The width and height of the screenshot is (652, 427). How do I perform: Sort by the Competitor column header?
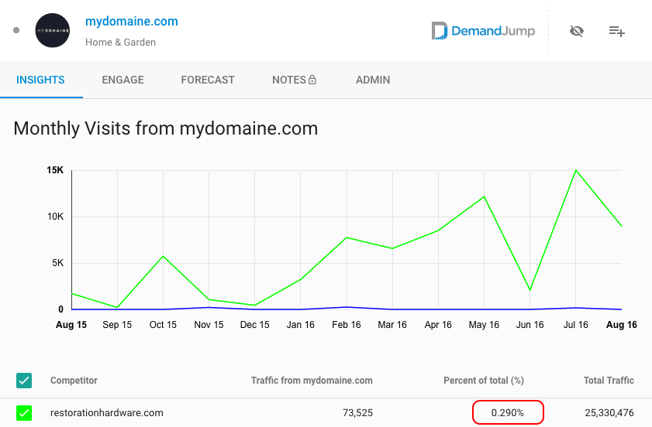point(74,380)
